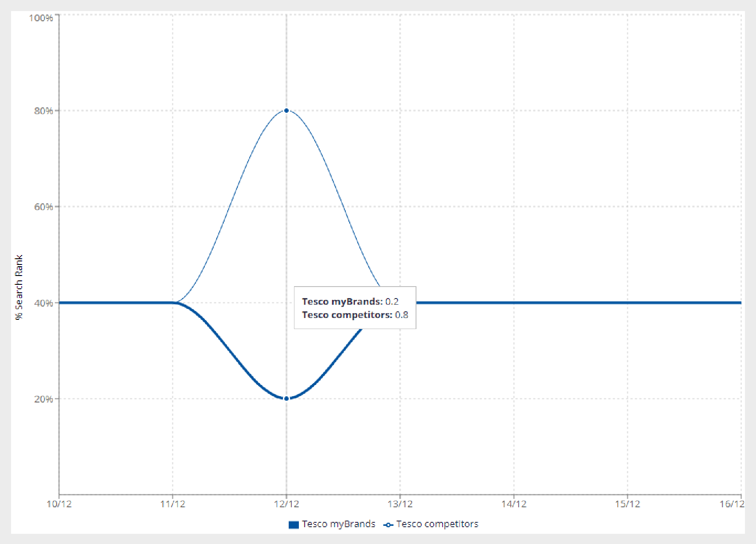The image size is (756, 544).
Task: Click the 40% y-axis label
Action: click(x=43, y=303)
